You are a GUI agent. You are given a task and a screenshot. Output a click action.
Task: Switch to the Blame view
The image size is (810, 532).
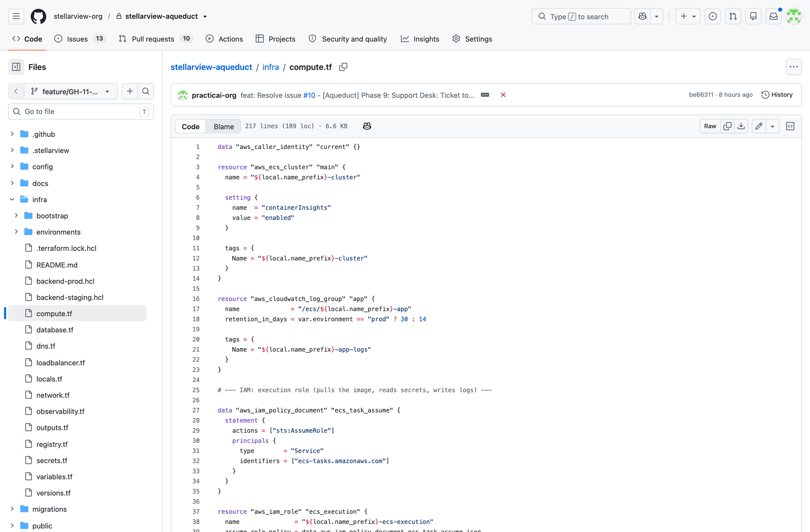coord(224,126)
